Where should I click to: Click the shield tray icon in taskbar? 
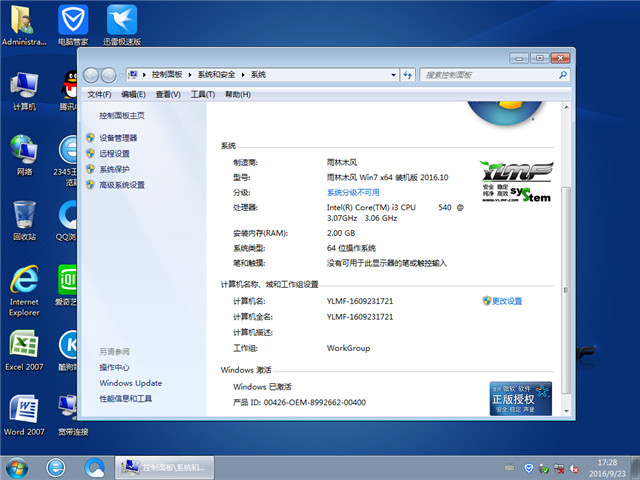529,468
